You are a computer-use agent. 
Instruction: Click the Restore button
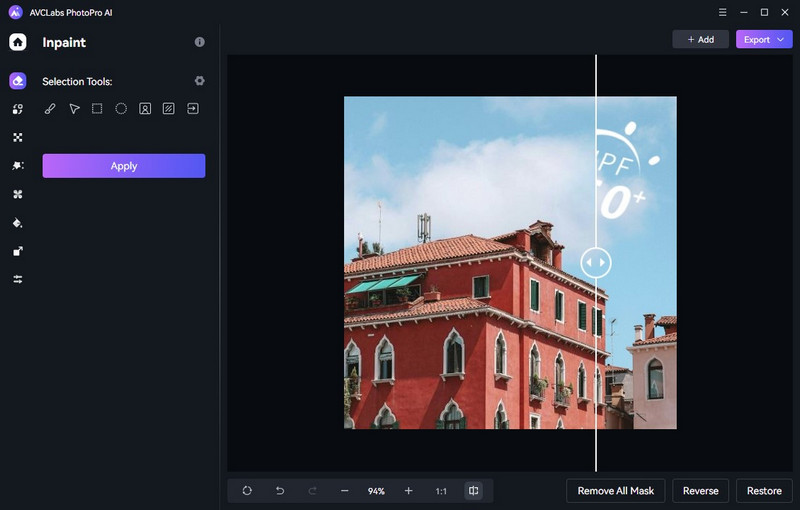tap(764, 491)
